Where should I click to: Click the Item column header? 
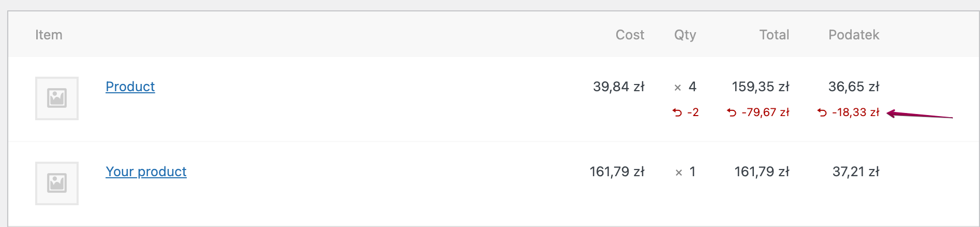(49, 35)
